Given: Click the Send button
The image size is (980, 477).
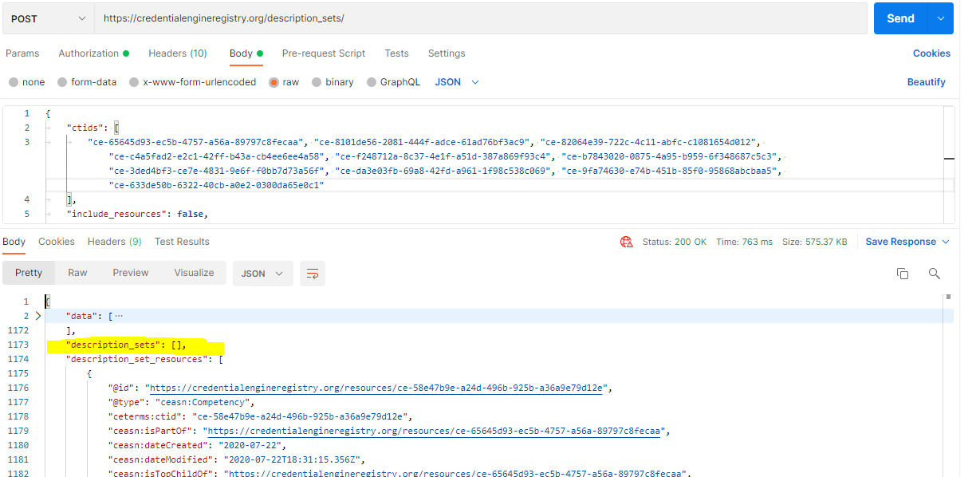Looking at the screenshot, I should coord(900,18).
